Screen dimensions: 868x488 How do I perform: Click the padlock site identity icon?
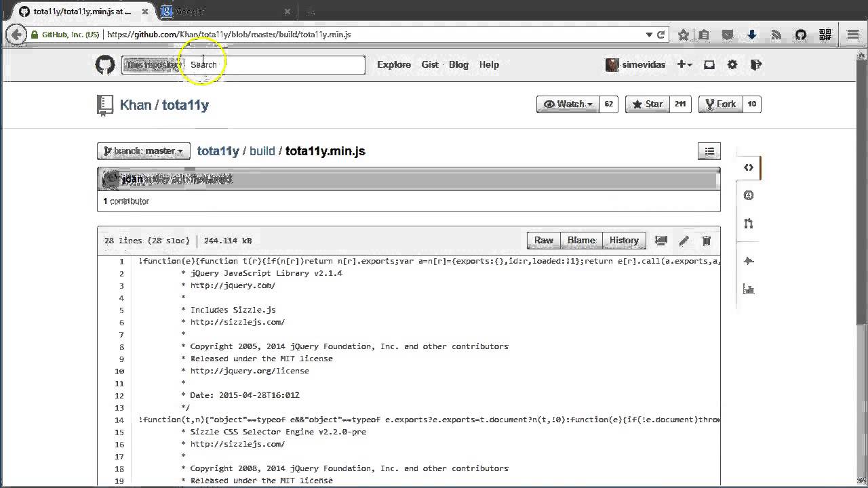34,35
